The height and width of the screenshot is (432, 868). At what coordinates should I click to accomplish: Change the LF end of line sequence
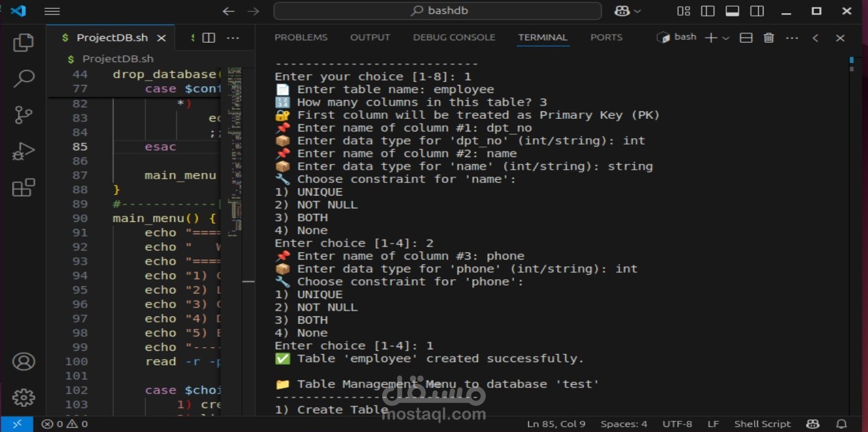click(x=713, y=424)
